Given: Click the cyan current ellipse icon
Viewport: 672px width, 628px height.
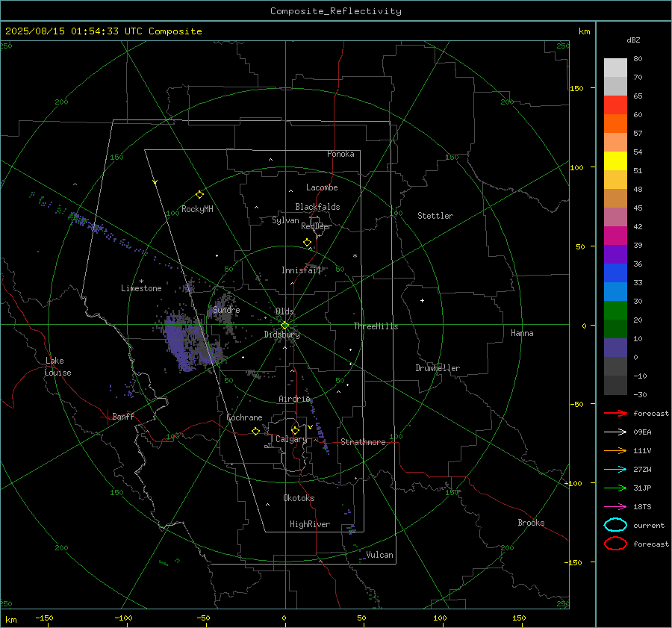Looking at the screenshot, I should pyautogui.click(x=615, y=525).
